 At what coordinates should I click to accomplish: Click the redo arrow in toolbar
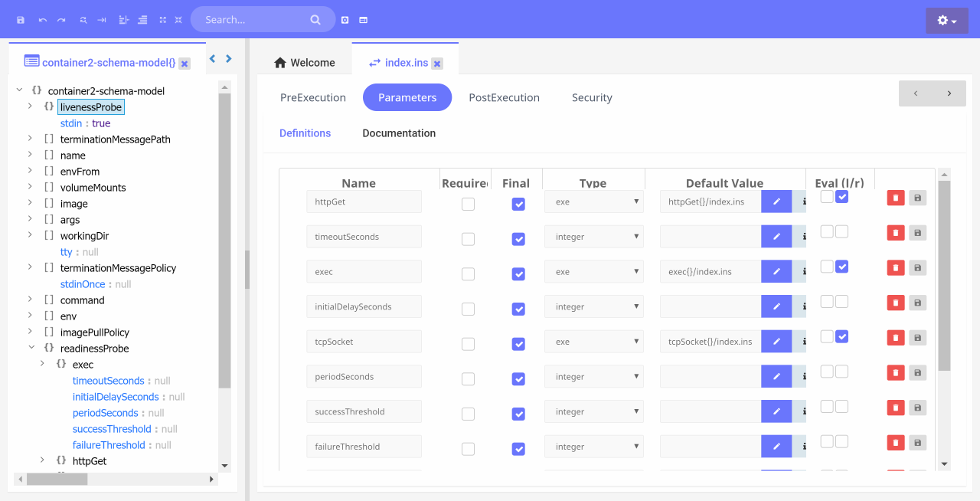[x=61, y=20]
